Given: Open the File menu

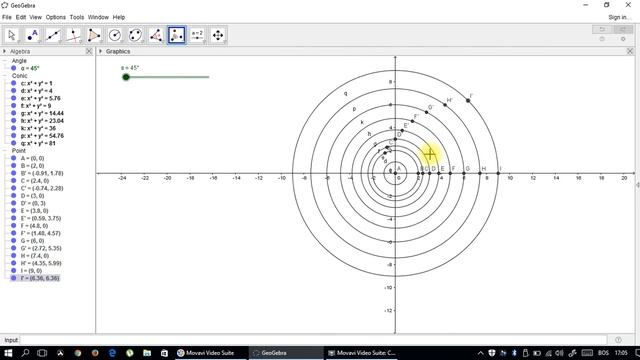Looking at the screenshot, I should click(x=7, y=17).
